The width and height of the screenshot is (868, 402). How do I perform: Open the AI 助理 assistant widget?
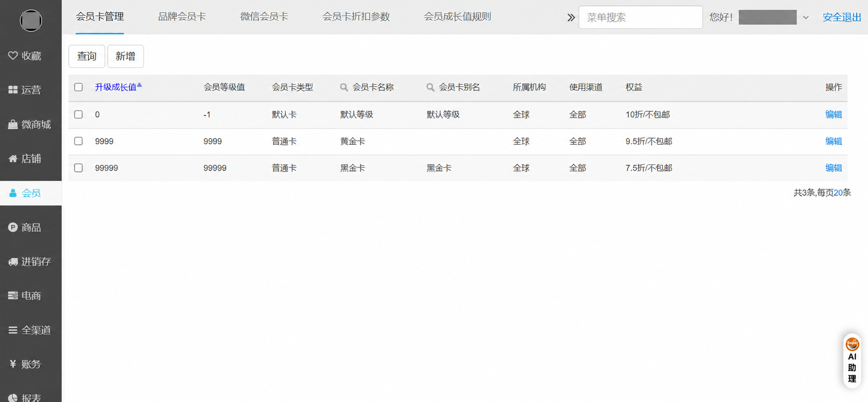[x=852, y=361]
